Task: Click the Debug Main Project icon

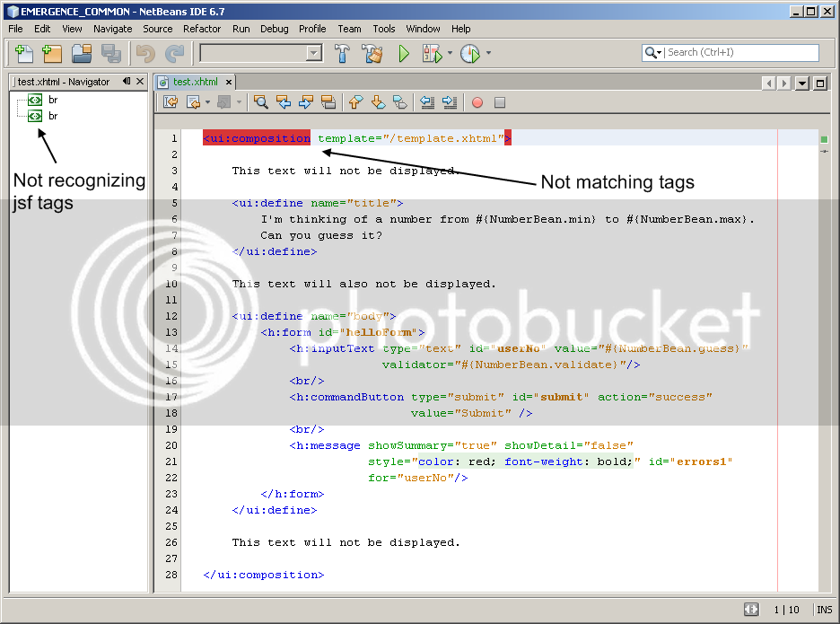Action: pos(433,53)
